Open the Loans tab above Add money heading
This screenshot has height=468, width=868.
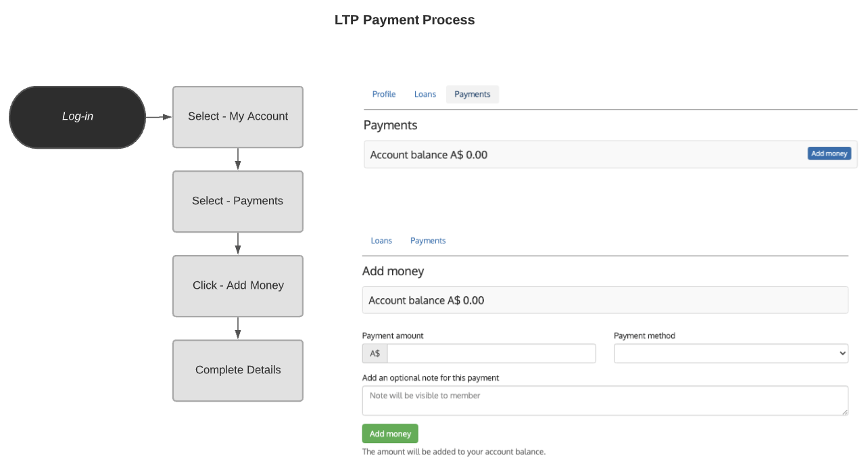(x=381, y=241)
